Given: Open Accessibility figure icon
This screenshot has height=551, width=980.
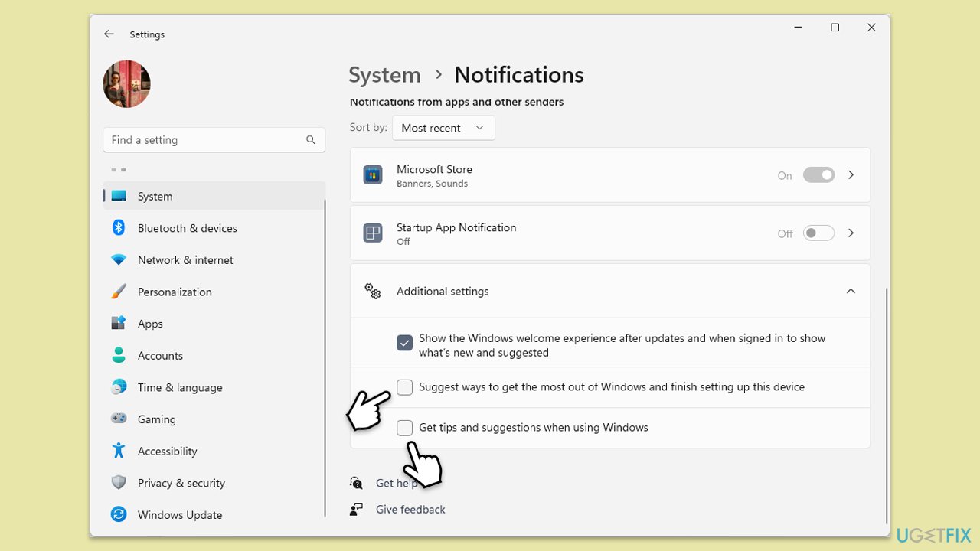Looking at the screenshot, I should coord(119,451).
